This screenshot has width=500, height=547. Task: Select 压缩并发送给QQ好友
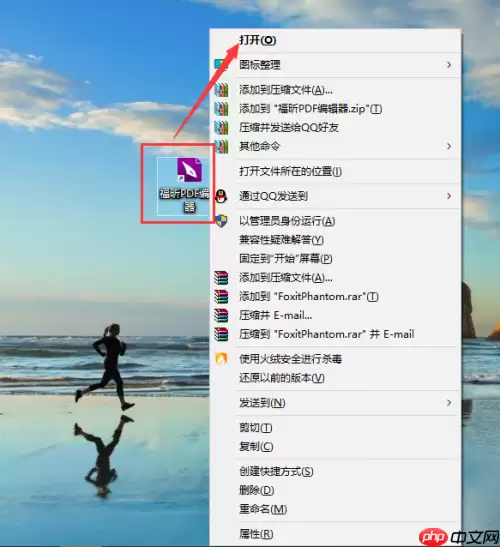tap(289, 127)
